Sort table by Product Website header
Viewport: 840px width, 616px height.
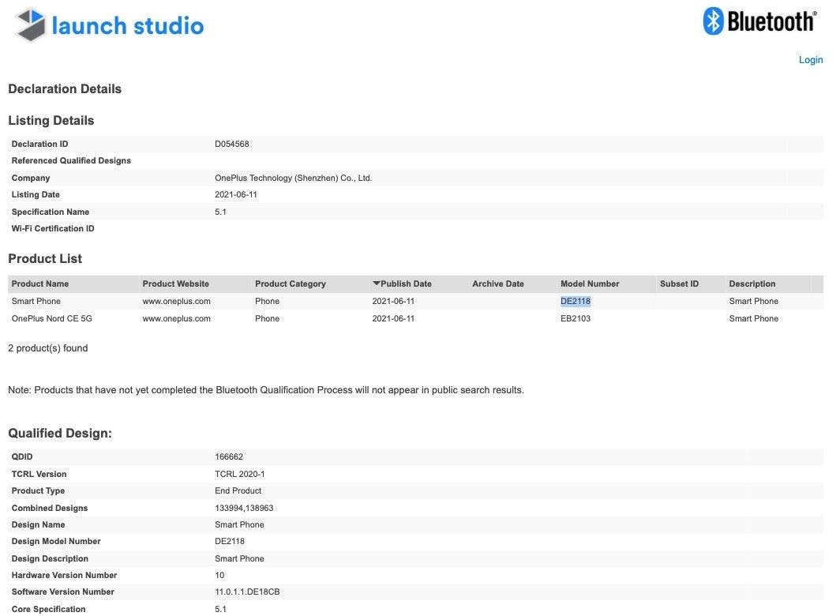point(176,284)
